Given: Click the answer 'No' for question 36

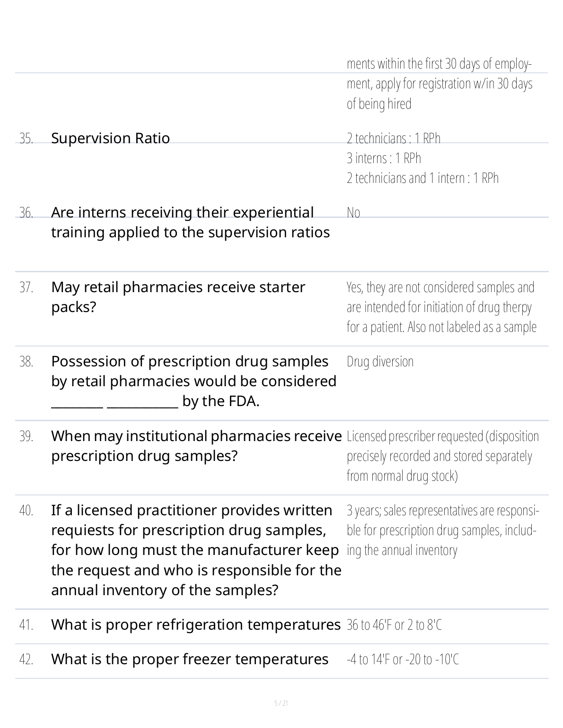Looking at the screenshot, I should pyautogui.click(x=353, y=213).
